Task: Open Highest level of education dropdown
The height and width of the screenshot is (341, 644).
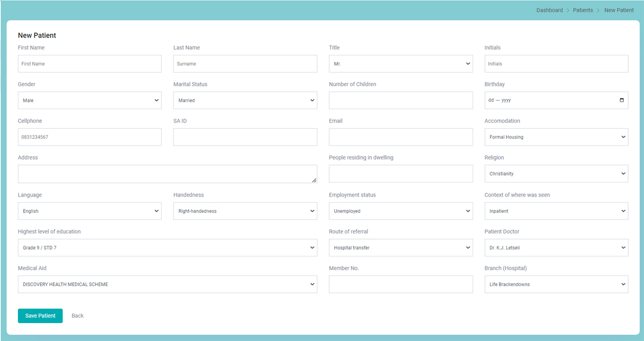Action: click(167, 247)
